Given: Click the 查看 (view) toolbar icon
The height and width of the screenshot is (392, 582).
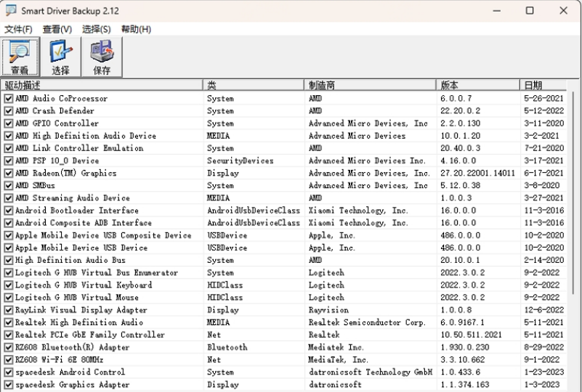Looking at the screenshot, I should pos(20,57).
